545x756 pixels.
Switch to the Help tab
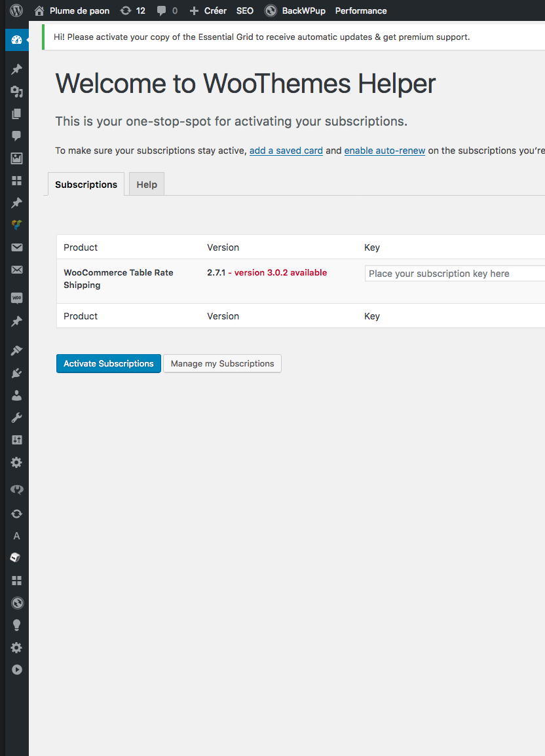pos(147,184)
